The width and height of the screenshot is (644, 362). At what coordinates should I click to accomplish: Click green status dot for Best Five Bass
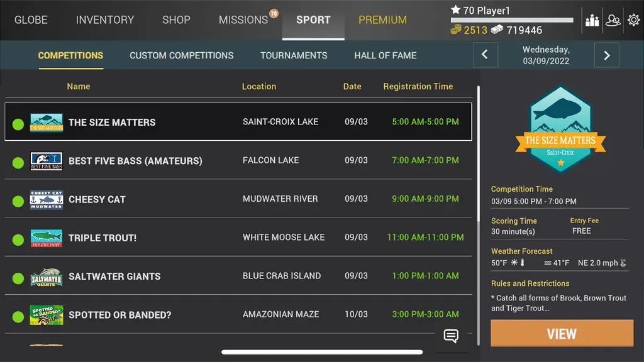point(18,163)
